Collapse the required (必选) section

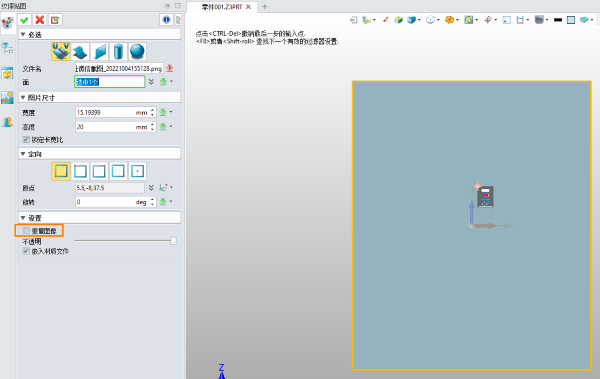23,34
